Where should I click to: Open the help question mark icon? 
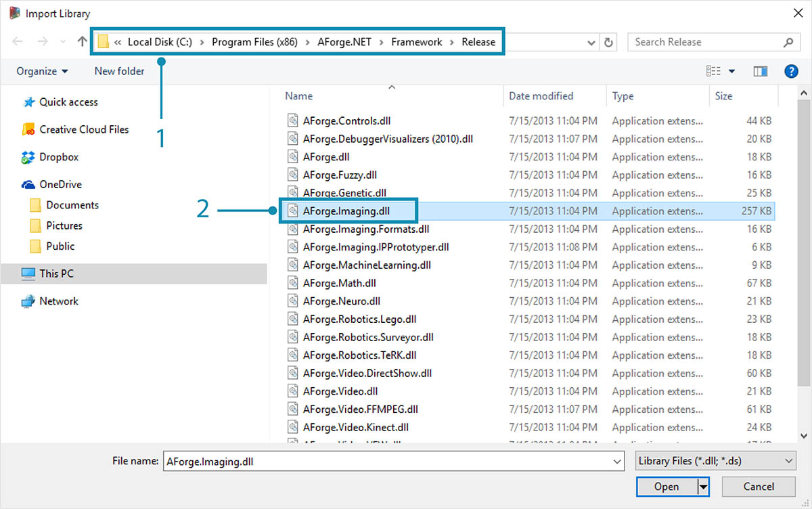790,71
